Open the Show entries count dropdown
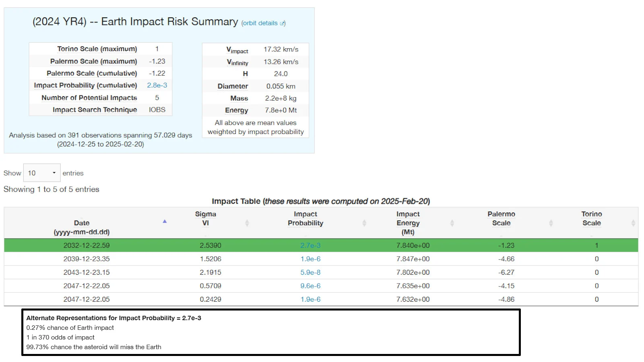Image resolution: width=644 pixels, height=362 pixels. (x=42, y=173)
